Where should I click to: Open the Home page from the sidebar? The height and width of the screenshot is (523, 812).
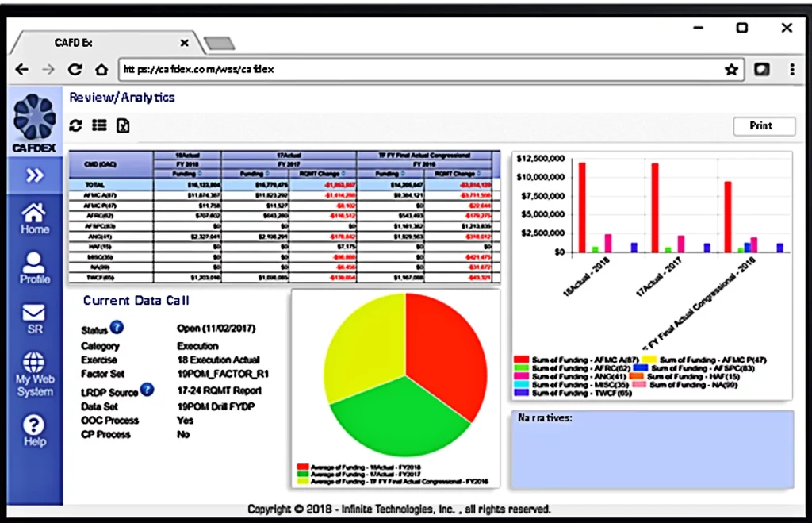click(35, 219)
